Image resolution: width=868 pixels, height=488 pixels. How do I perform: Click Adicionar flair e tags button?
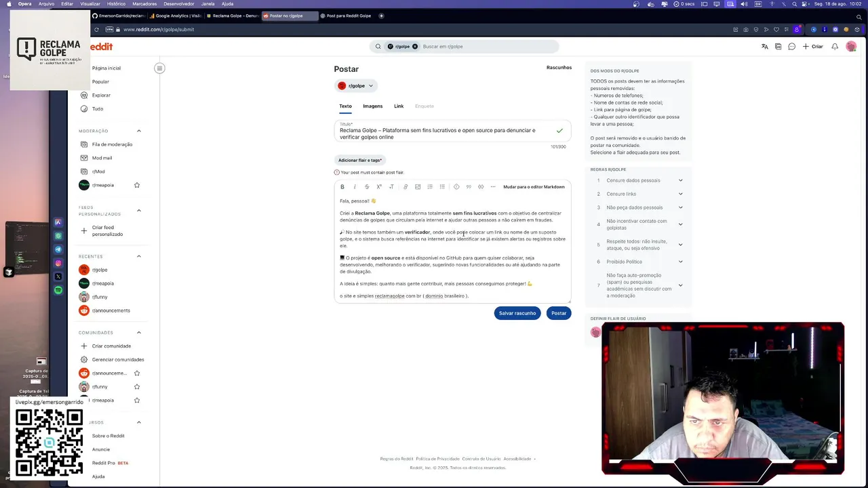(360, 161)
